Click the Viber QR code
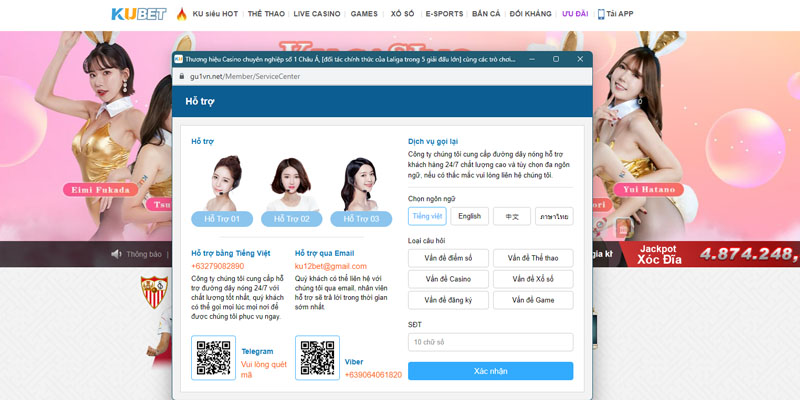Image resolution: width=800 pixels, height=400 pixels. pos(317,358)
